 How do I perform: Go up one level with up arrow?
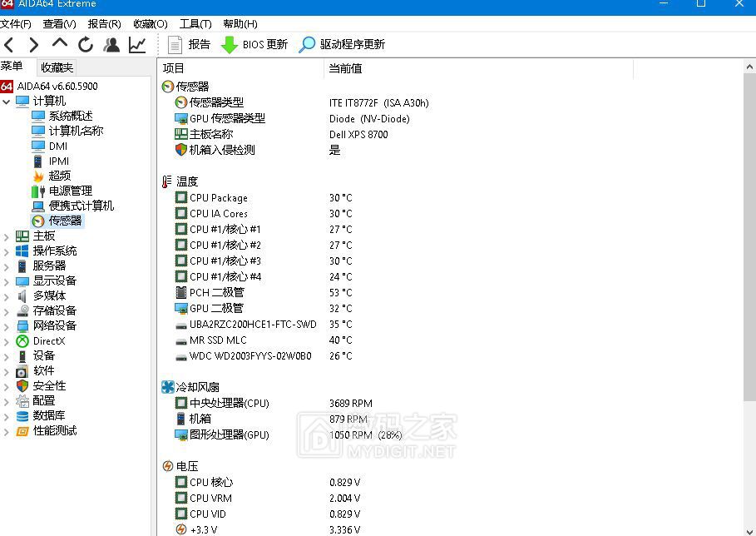click(x=60, y=43)
